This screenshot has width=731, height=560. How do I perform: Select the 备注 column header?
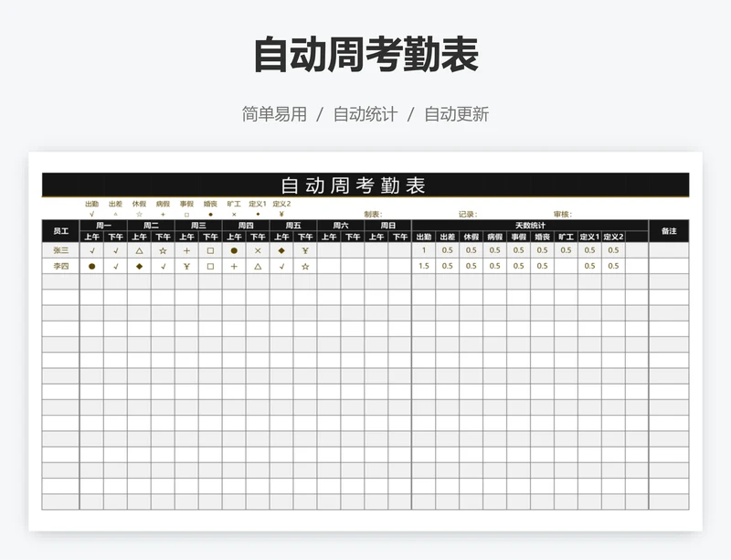click(x=669, y=231)
